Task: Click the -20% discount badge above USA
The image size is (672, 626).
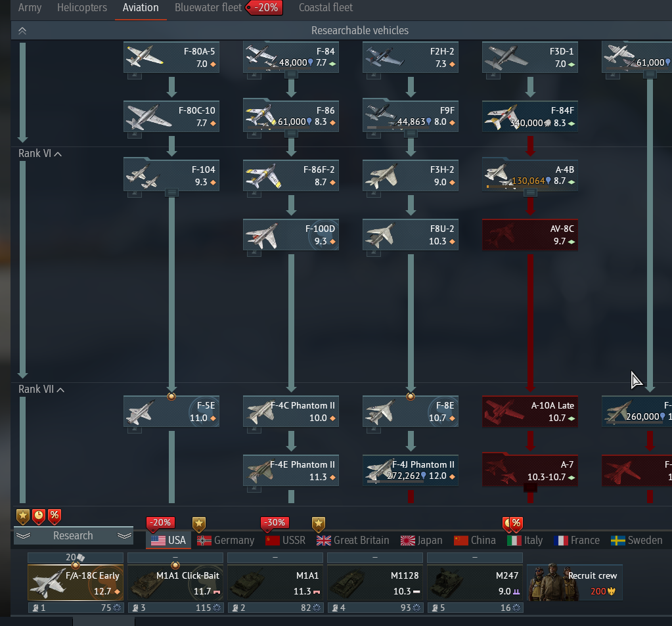Action: 161,523
